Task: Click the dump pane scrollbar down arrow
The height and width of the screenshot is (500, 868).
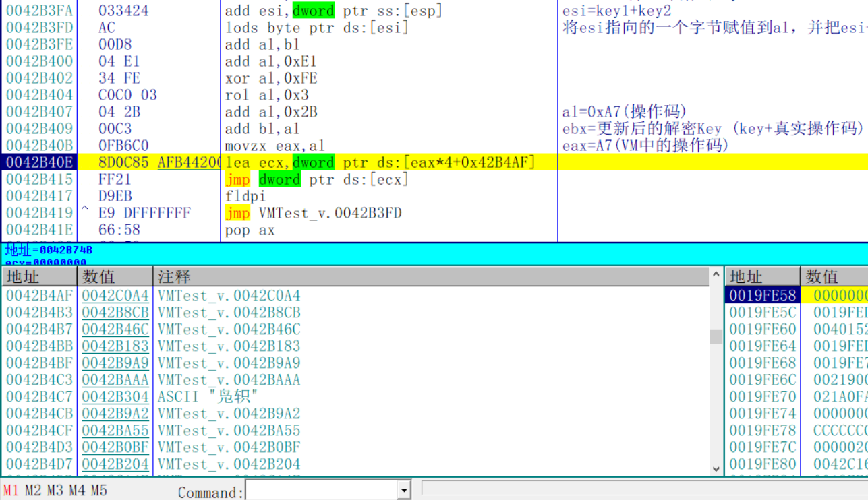Action: (x=716, y=470)
